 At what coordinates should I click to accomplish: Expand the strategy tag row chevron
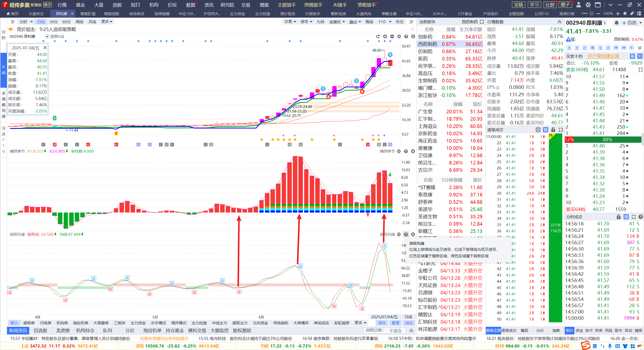coord(640,48)
